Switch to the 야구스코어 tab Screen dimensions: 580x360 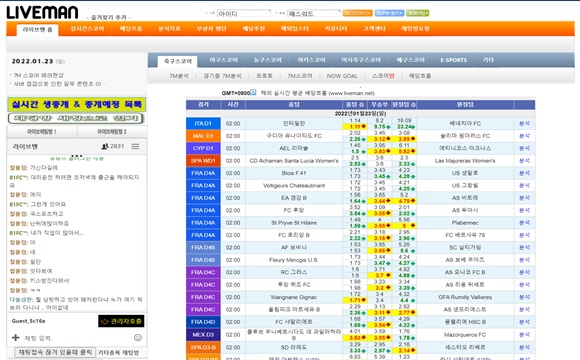tap(223, 60)
